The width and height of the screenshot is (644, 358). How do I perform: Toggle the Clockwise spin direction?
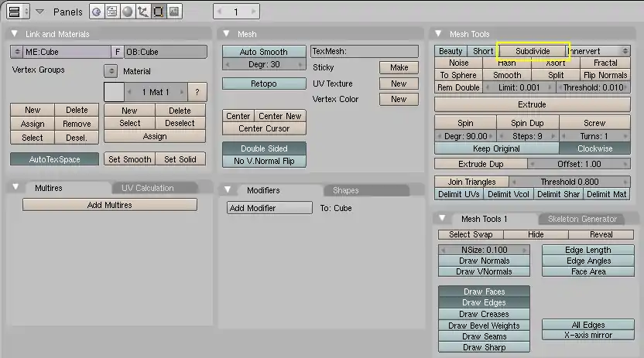[x=594, y=148]
